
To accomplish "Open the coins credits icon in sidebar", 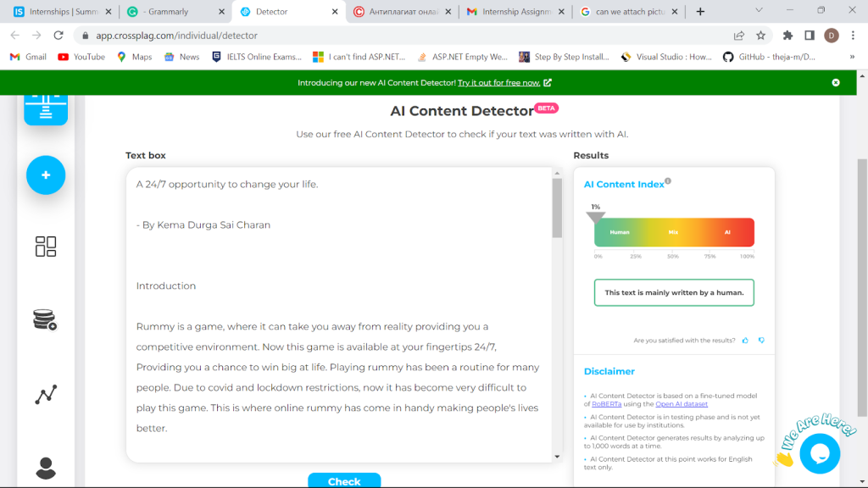I will pos(45,319).
